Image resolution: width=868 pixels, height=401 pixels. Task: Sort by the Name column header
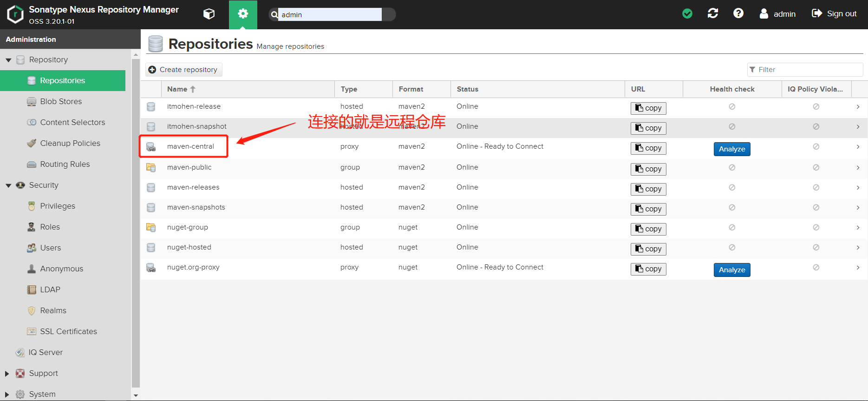(248, 89)
